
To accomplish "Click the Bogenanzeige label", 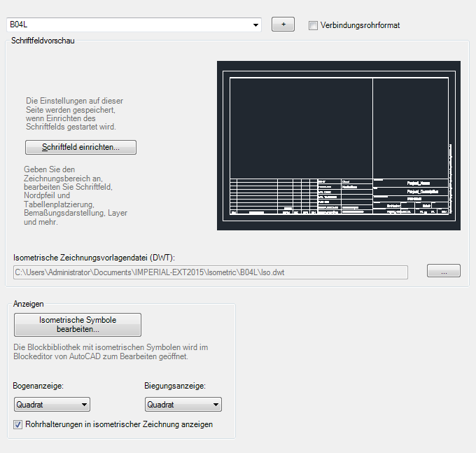I will (38, 386).
